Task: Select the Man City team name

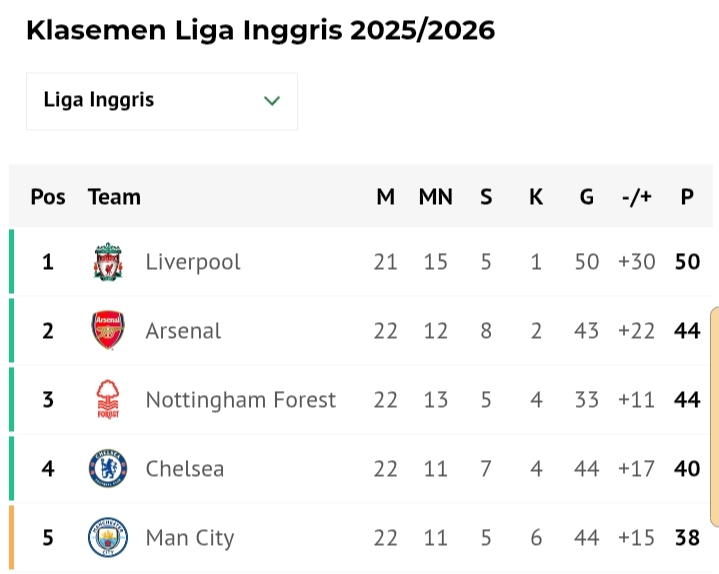Action: [x=189, y=538]
